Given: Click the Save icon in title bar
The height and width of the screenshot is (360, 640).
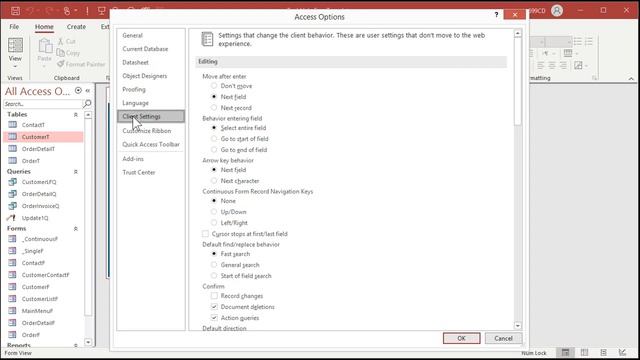Looking at the screenshot, I should point(15,11).
